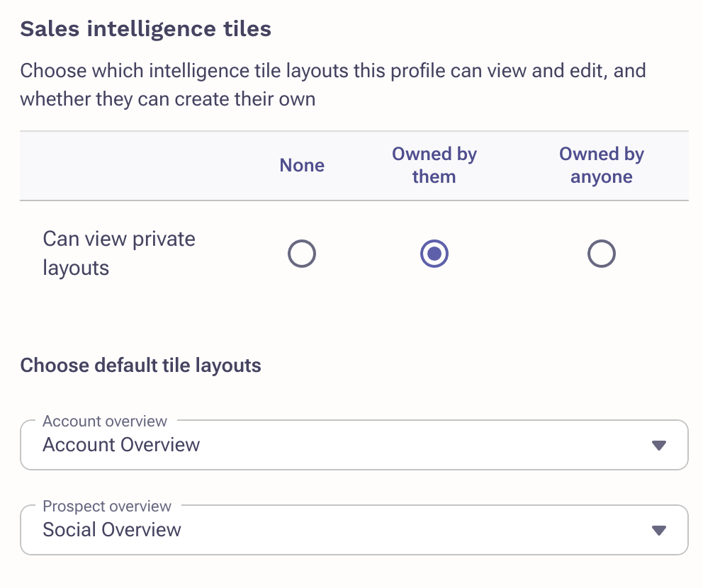The height and width of the screenshot is (588, 703).
Task: Click the Account overview dropdown arrow
Action: tap(659, 446)
